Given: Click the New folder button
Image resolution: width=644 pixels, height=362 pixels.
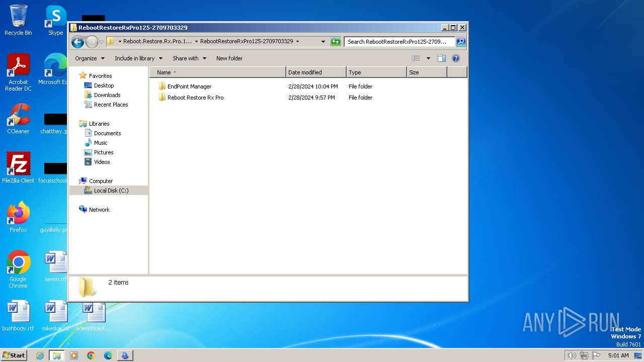Looking at the screenshot, I should point(229,58).
